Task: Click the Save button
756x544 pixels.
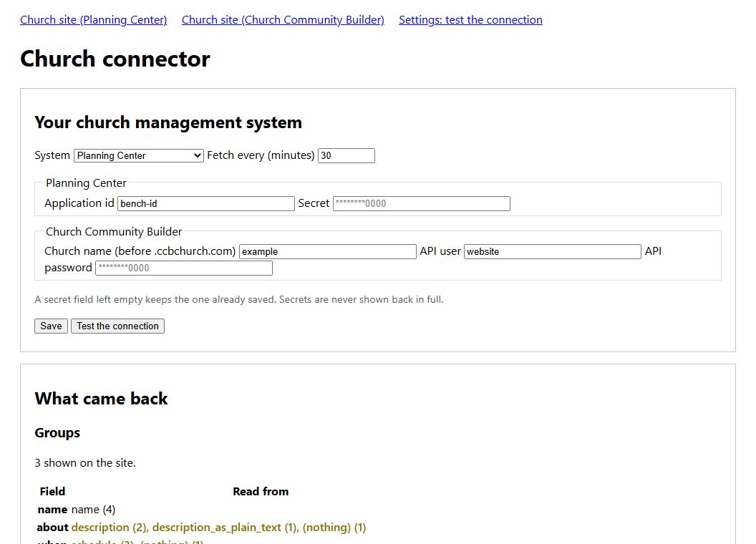Action: (x=51, y=326)
